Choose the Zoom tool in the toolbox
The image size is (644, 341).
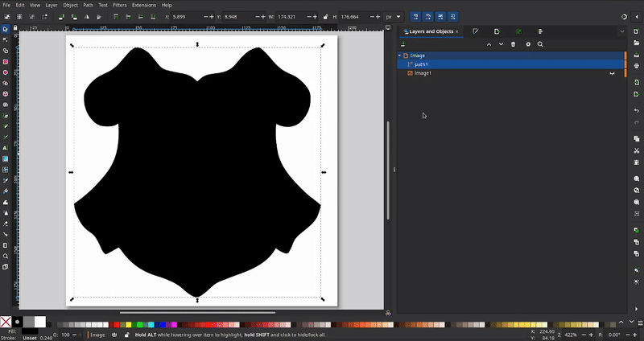6,257
